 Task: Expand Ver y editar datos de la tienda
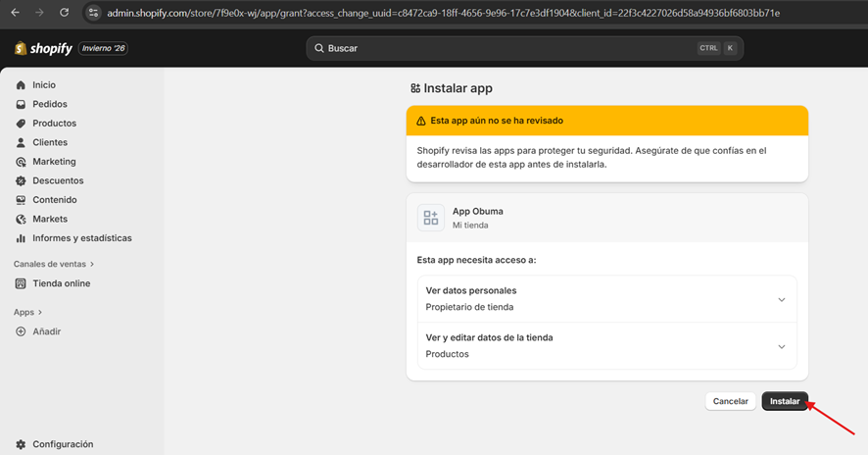[781, 346]
